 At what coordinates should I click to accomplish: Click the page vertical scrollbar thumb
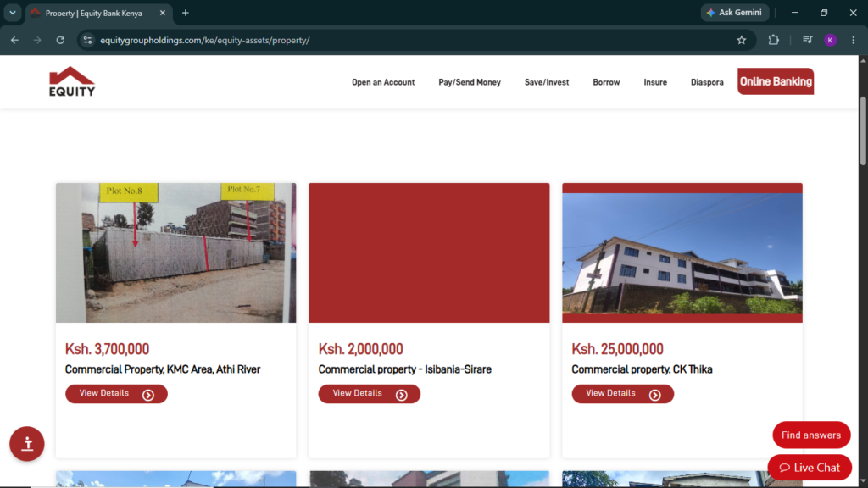point(863,130)
